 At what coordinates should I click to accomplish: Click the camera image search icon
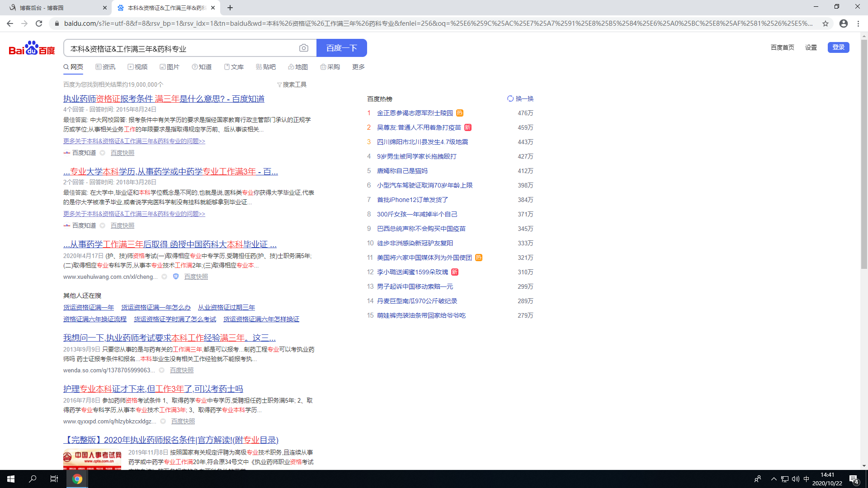304,48
